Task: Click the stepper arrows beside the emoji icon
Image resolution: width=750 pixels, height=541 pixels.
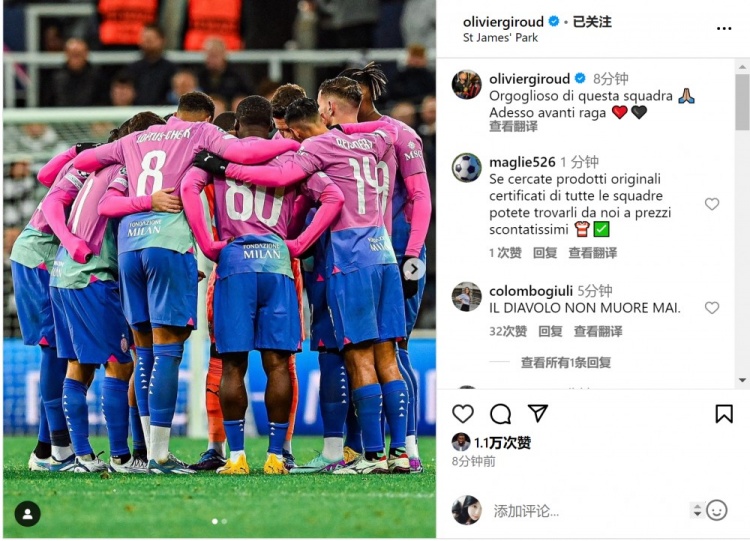Action: pos(697,511)
